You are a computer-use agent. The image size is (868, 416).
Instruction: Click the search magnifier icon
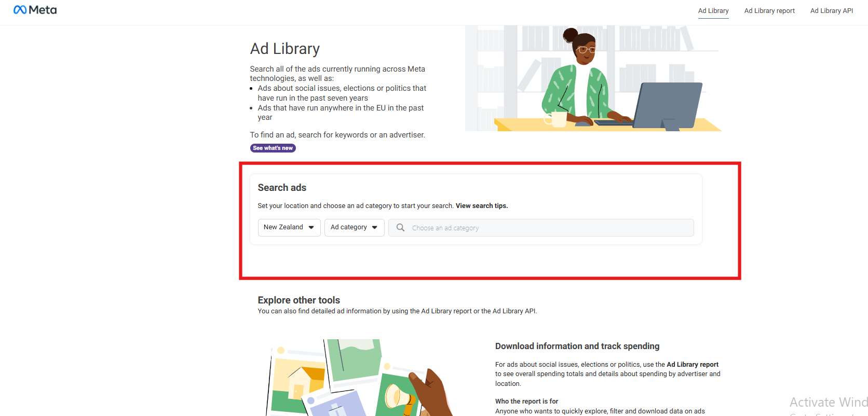[x=400, y=228]
